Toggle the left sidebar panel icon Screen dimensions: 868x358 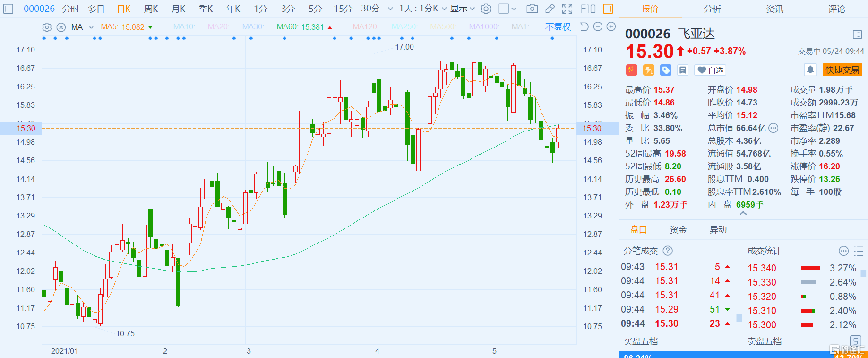[x=8, y=9]
